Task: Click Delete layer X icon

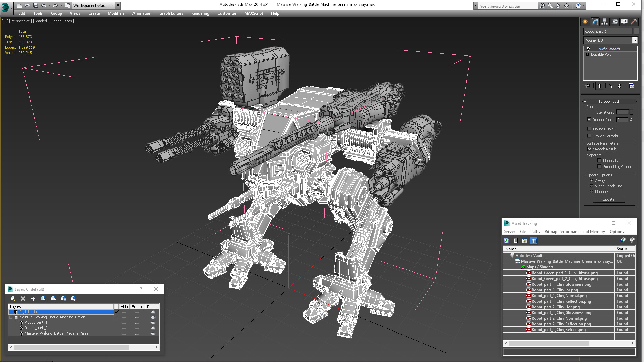Action: [23, 299]
